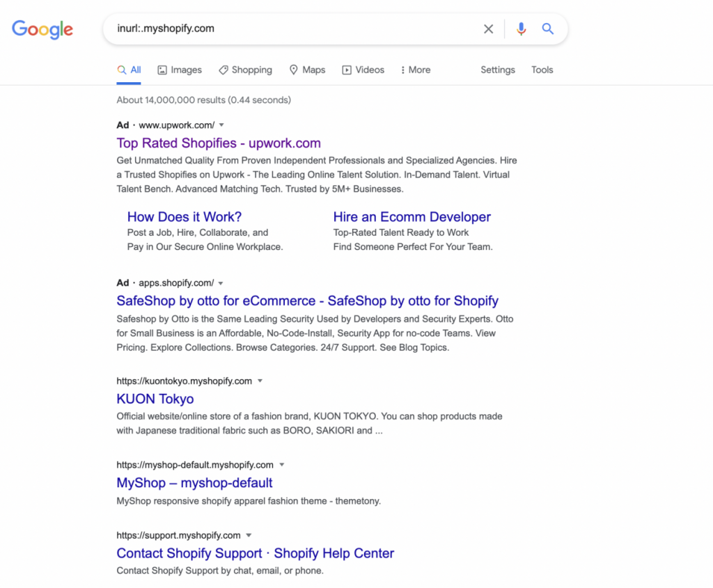Click the https://kuontokyo.myshopify.com URL text
Image resolution: width=713 pixels, height=588 pixels.
184,381
